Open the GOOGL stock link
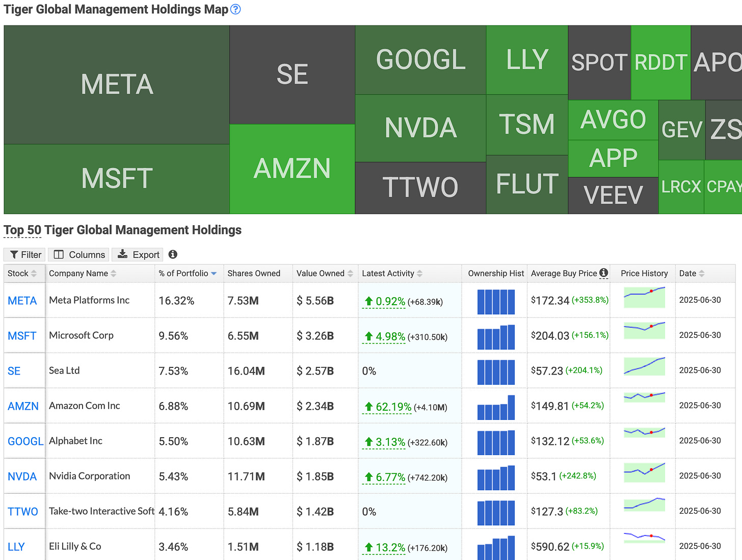The image size is (742, 560). coord(25,441)
